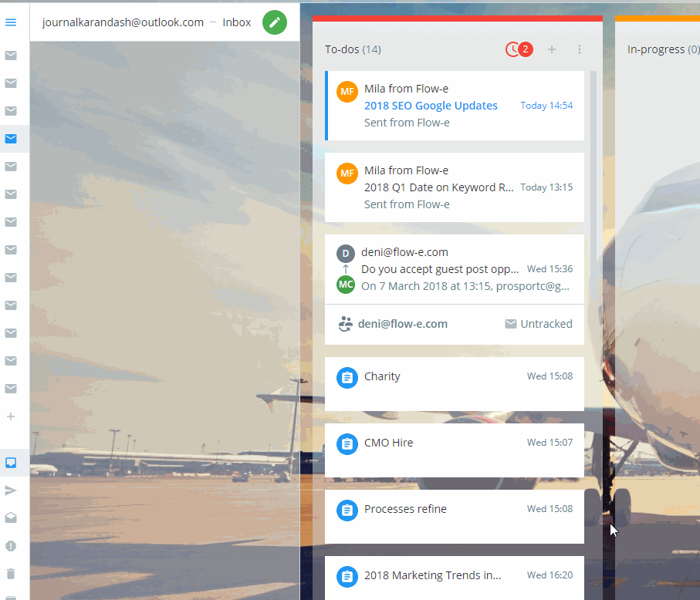Select the In-progress column header

click(655, 49)
